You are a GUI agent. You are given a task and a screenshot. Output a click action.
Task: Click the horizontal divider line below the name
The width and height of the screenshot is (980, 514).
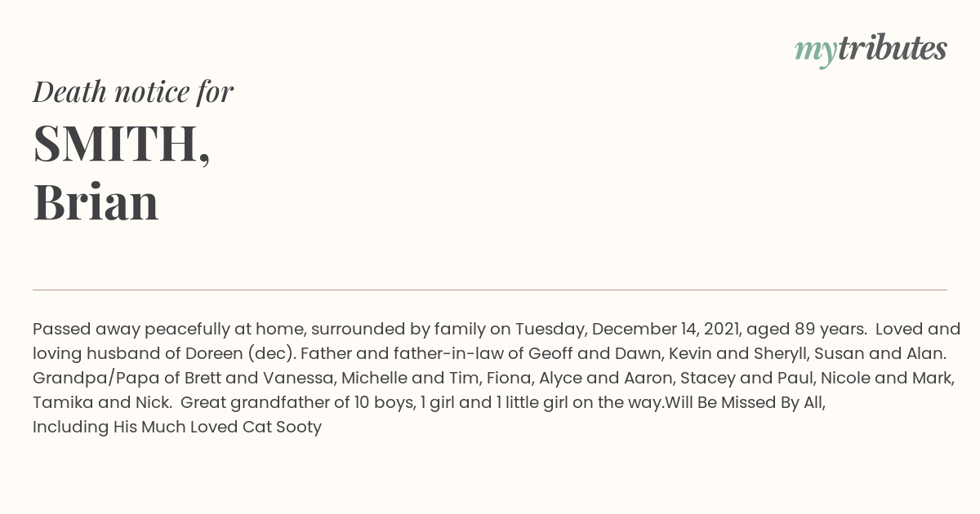click(490, 290)
